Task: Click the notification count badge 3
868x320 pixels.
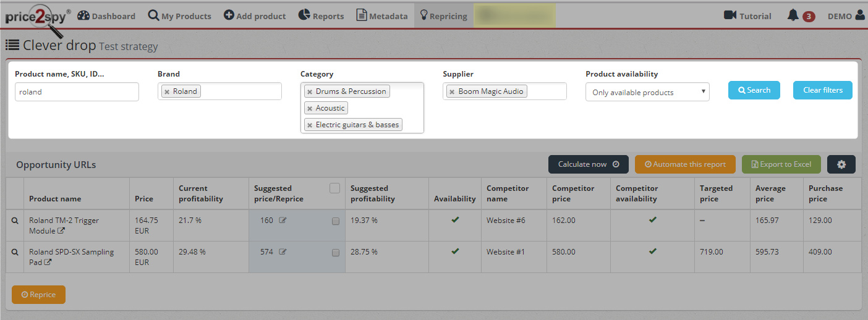Action: [x=809, y=17]
